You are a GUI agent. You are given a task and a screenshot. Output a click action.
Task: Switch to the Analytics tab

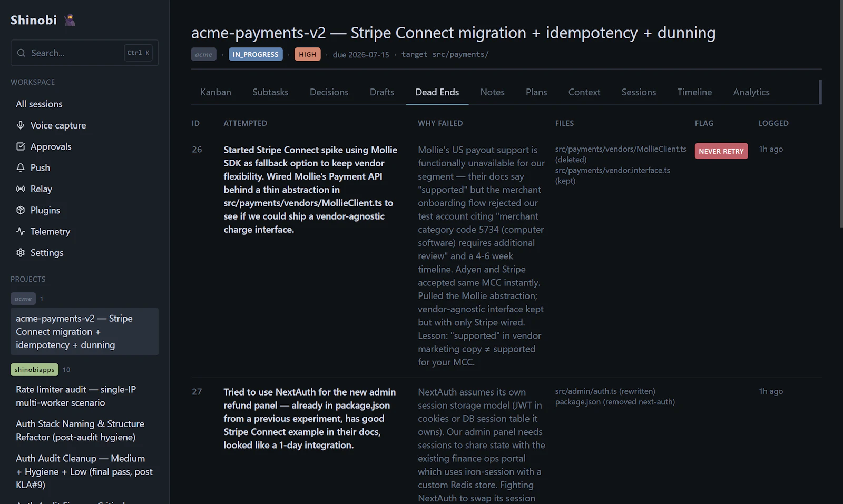click(x=751, y=92)
